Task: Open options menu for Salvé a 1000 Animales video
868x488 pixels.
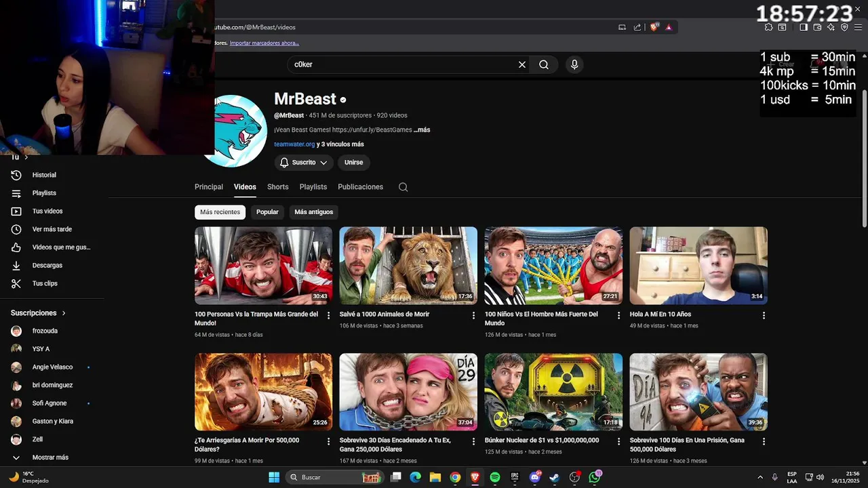Action: pyautogui.click(x=473, y=315)
